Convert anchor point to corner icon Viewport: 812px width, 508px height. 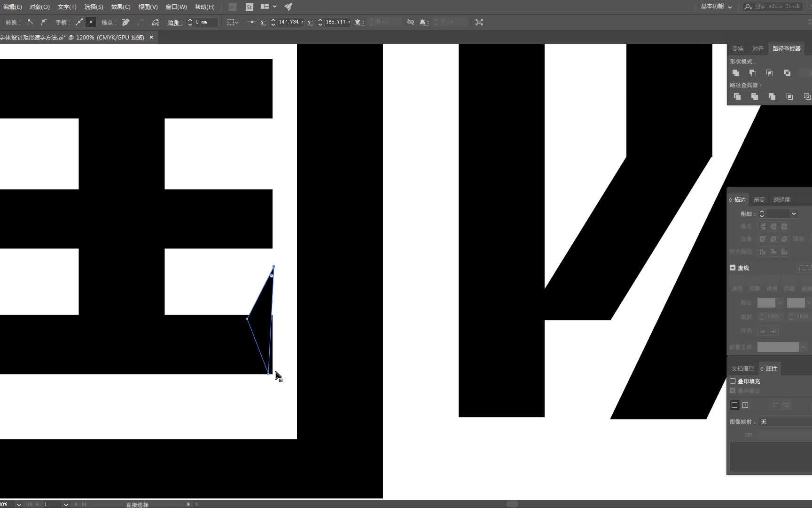[30, 22]
